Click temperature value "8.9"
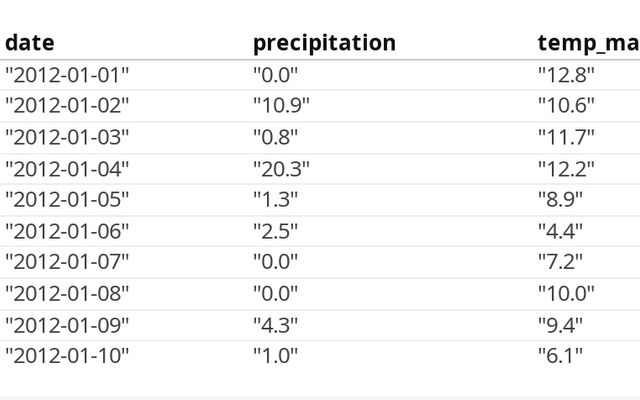This screenshot has height=400, width=640. pos(560,199)
